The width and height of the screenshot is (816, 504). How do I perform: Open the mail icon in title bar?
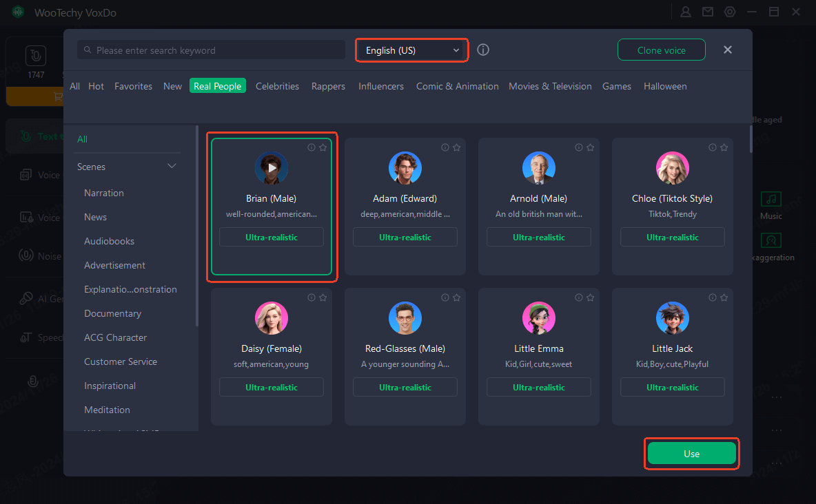click(708, 12)
